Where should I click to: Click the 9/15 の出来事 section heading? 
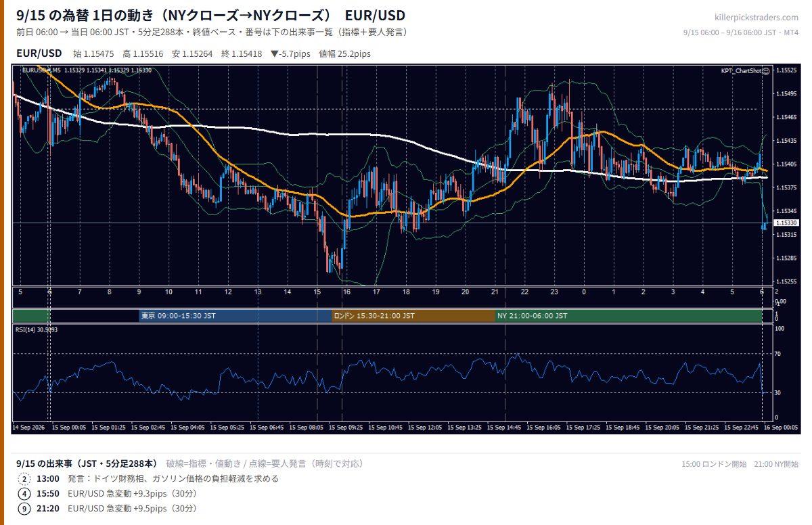tap(87, 463)
